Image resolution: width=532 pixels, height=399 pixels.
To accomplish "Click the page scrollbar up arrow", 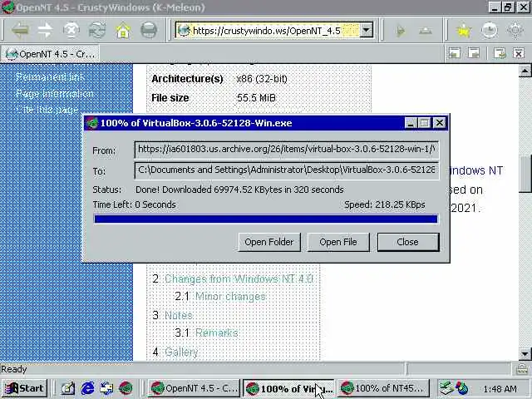I will coord(525,71).
